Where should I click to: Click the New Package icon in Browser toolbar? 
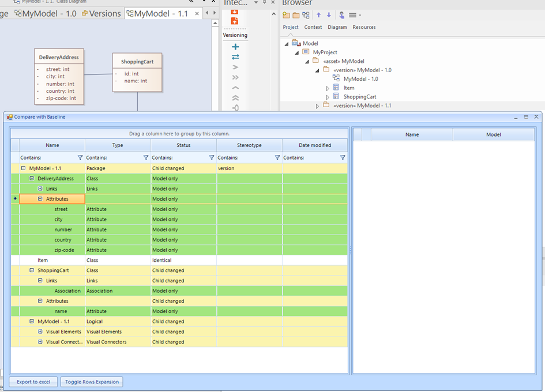coord(286,15)
